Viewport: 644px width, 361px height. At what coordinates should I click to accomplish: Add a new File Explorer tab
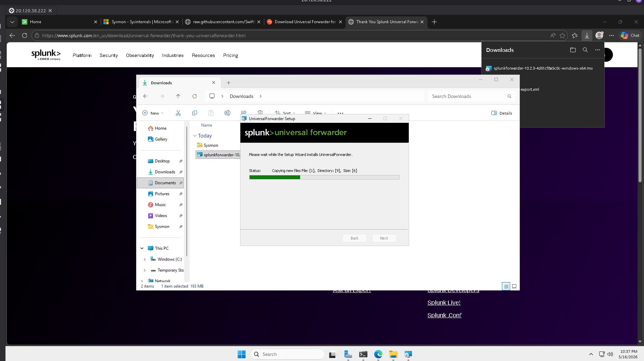229,83
